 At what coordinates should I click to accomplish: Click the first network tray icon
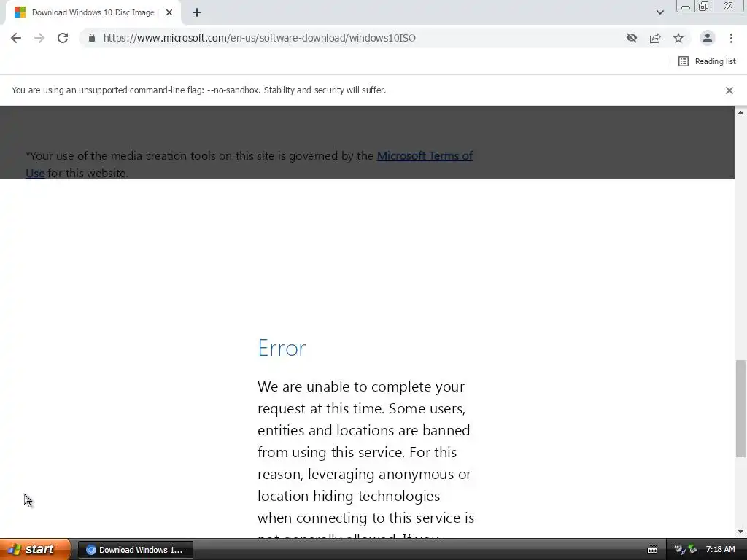click(679, 550)
